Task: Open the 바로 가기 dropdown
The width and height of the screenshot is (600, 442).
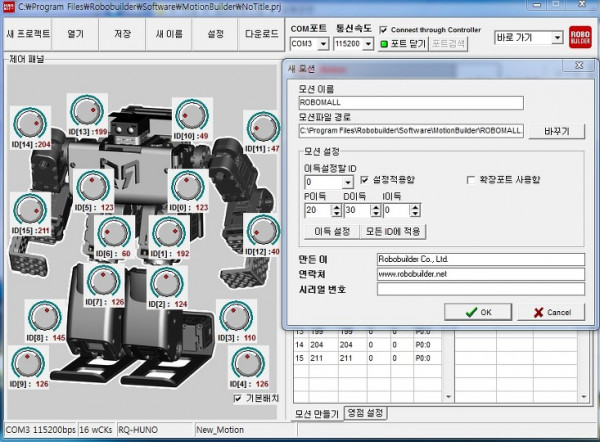Action: [x=557, y=38]
